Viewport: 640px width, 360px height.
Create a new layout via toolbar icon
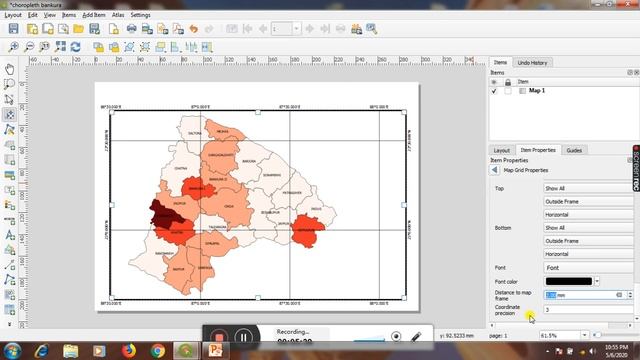pyautogui.click(x=32, y=29)
